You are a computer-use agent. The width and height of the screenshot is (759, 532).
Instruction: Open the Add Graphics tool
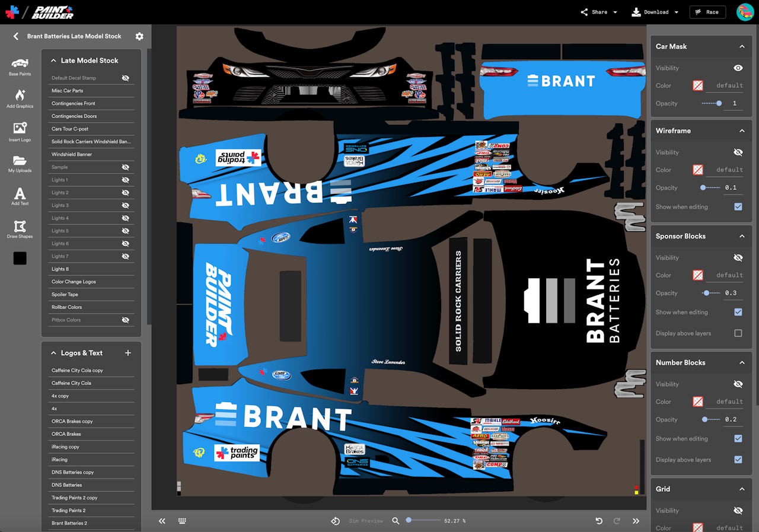20,98
